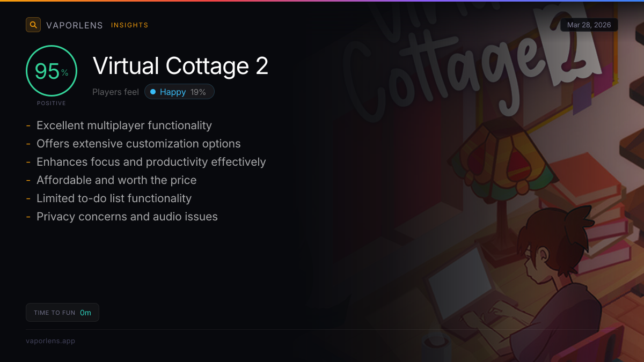This screenshot has height=362, width=644.
Task: Open the vaporlens.app footer link
Action: click(50, 341)
